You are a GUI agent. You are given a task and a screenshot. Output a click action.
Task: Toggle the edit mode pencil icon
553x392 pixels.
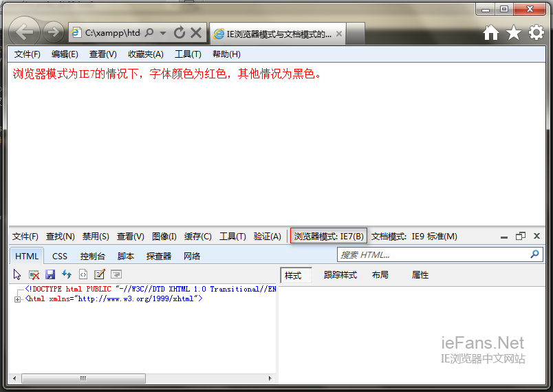(100, 274)
